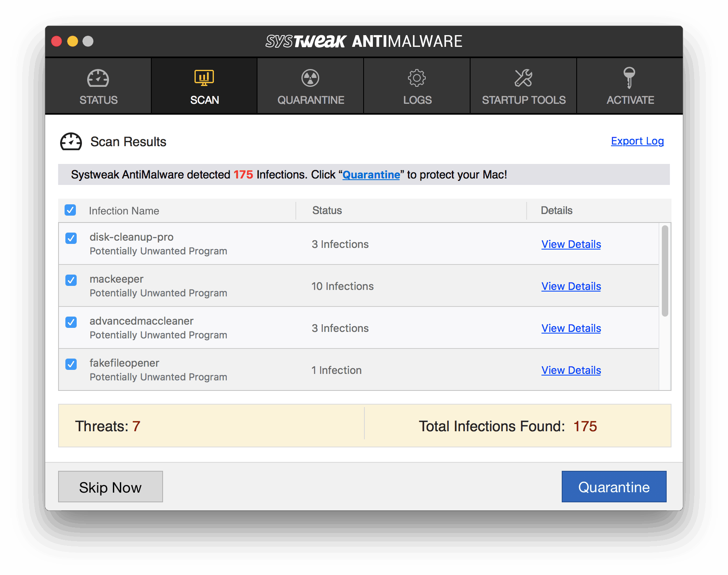728x575 pixels.
Task: Switch to the ACTIVATE tab label
Action: coord(630,100)
